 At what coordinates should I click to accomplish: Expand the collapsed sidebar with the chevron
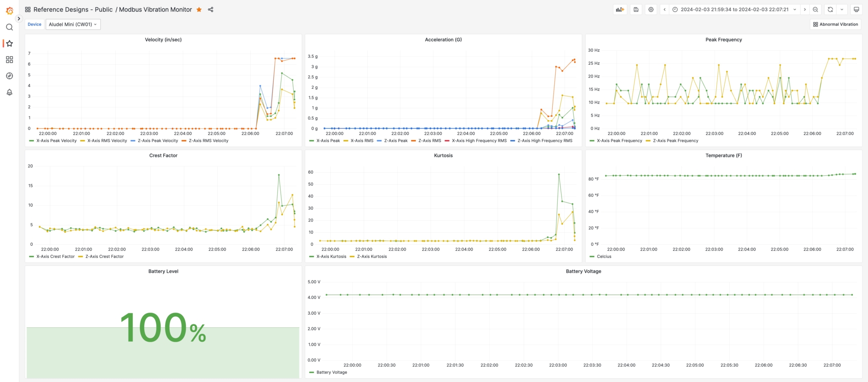point(19,19)
